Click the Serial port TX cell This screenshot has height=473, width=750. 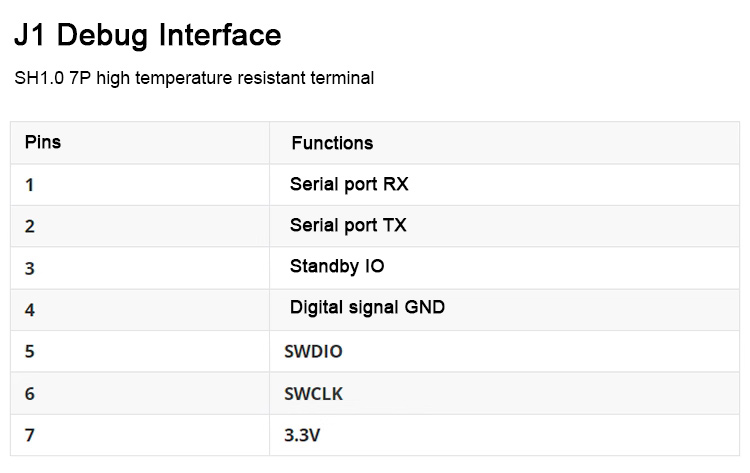click(x=505, y=226)
